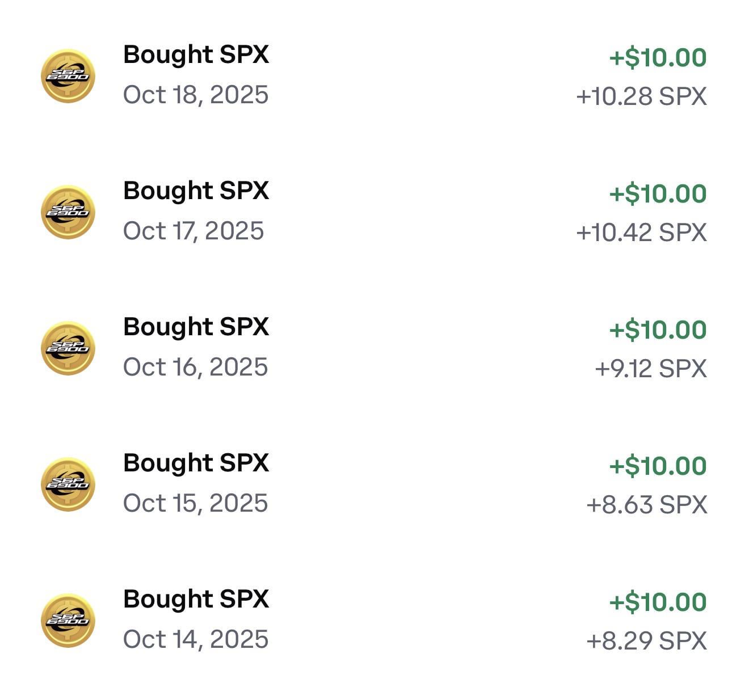Select the +9.12 SPX amount
749x700 pixels.
point(651,369)
